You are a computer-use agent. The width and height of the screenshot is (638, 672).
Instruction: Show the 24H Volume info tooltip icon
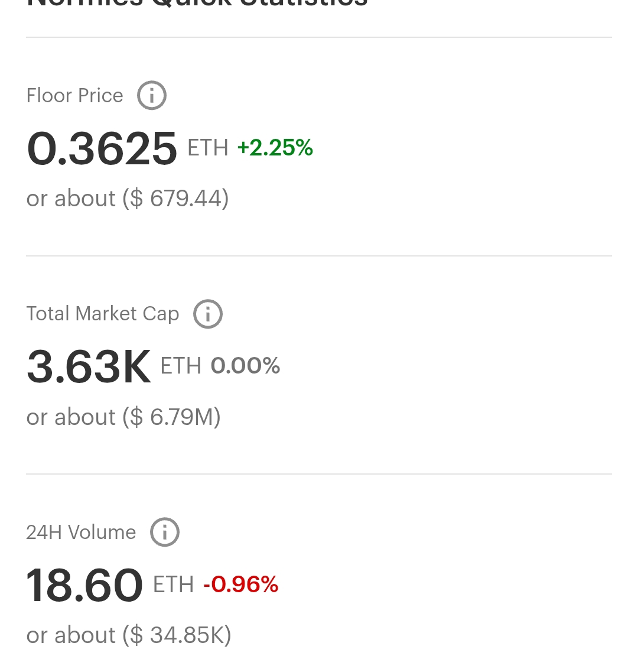click(x=165, y=532)
